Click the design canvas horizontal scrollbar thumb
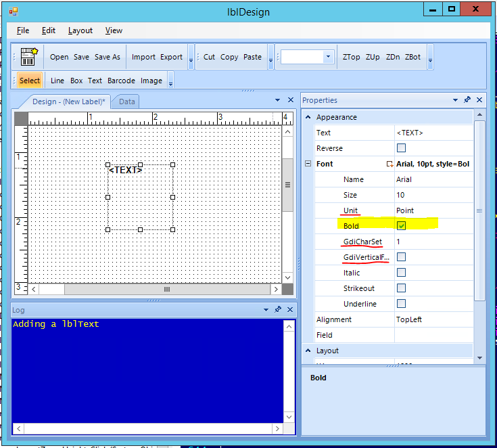 [x=167, y=289]
